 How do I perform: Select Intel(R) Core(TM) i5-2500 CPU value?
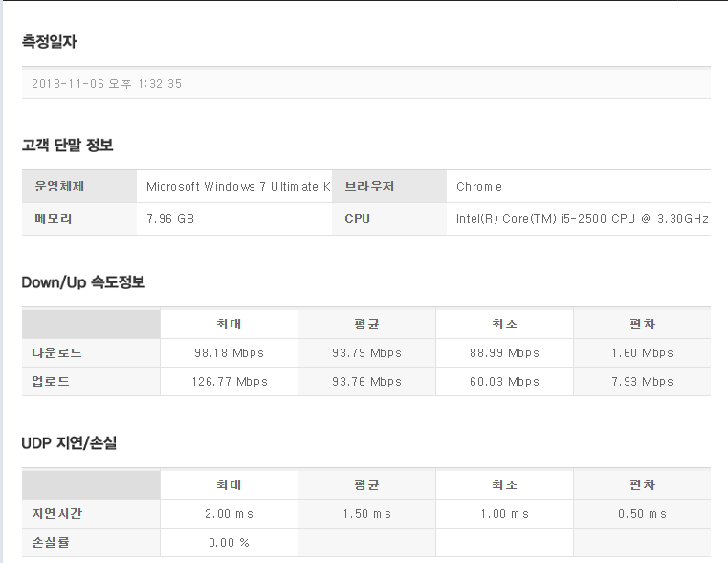(x=583, y=219)
